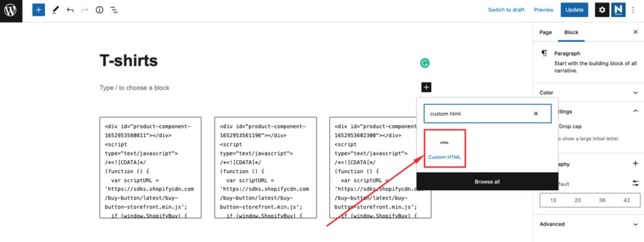The width and height of the screenshot is (644, 242).
Task: Click the Switch to draft link
Action: coord(506,10)
